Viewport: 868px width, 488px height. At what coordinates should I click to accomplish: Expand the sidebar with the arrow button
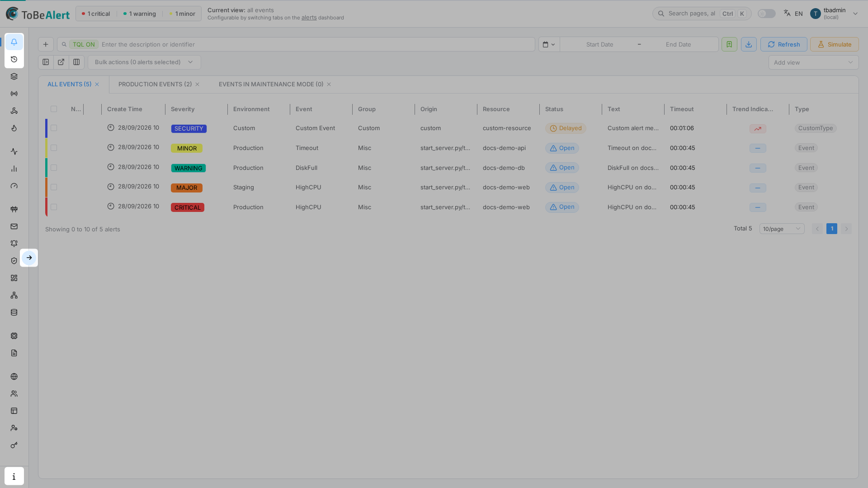point(29,258)
